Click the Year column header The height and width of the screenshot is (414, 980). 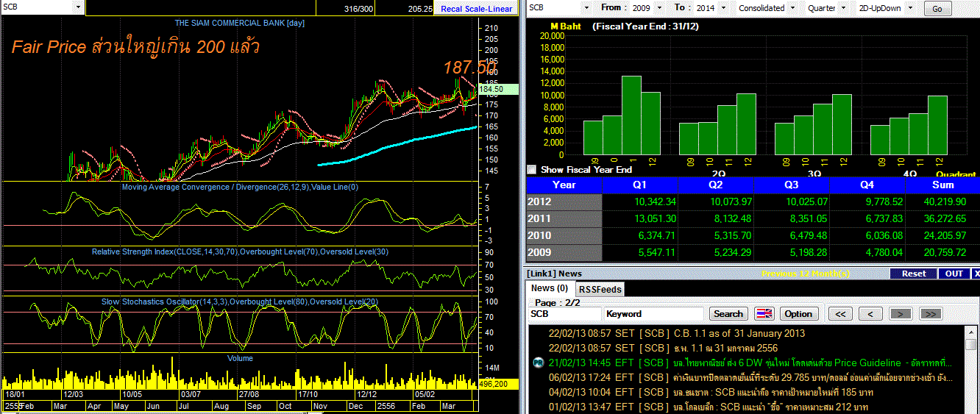tap(564, 185)
